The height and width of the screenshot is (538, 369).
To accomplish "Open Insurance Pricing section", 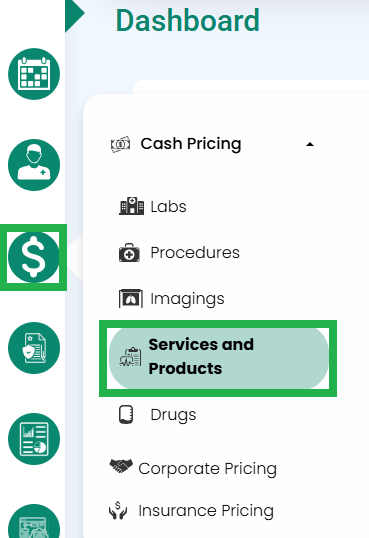I will [x=206, y=511].
